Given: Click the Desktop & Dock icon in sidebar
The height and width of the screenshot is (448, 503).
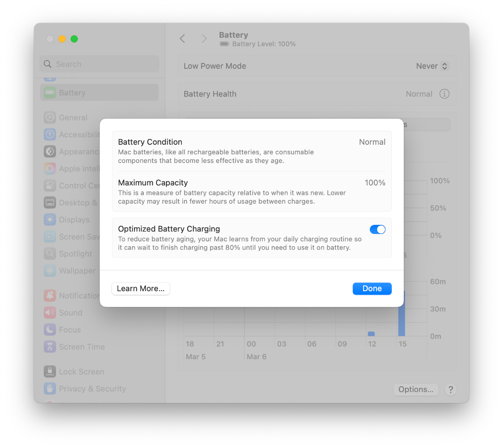Looking at the screenshot, I should tap(50, 202).
